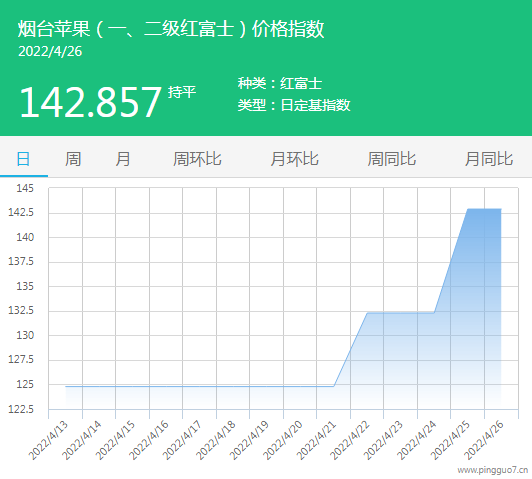Click the 142.857 index value

coord(90,102)
